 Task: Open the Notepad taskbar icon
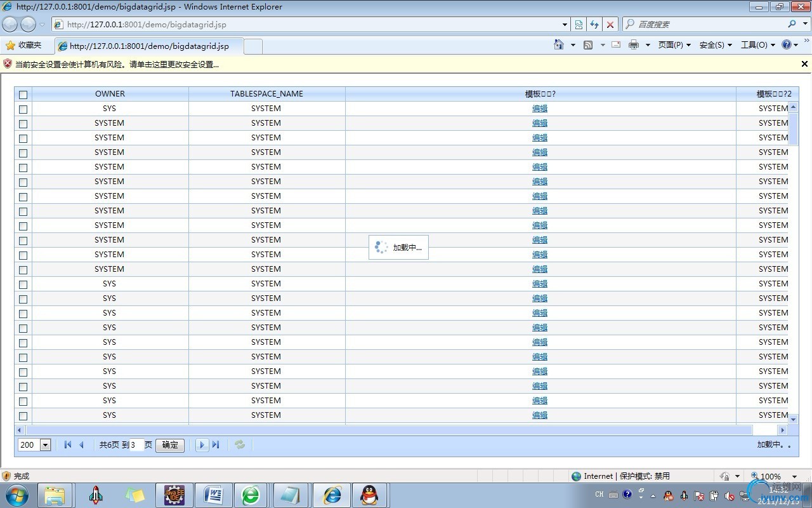[x=291, y=495]
